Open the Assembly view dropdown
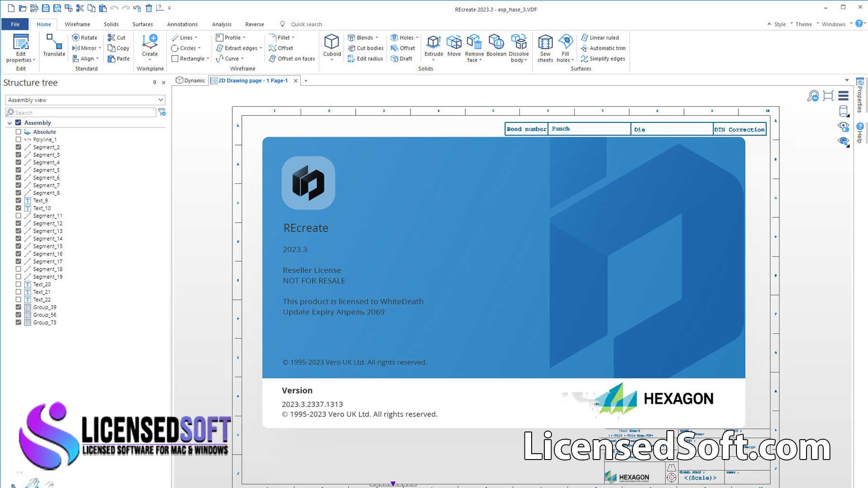The height and width of the screenshot is (488, 868). (160, 100)
